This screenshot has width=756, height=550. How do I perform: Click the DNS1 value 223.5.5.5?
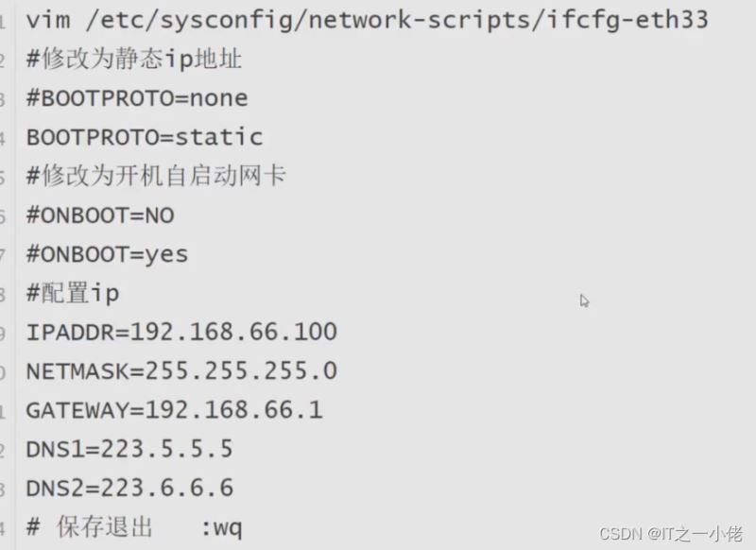pos(166,449)
